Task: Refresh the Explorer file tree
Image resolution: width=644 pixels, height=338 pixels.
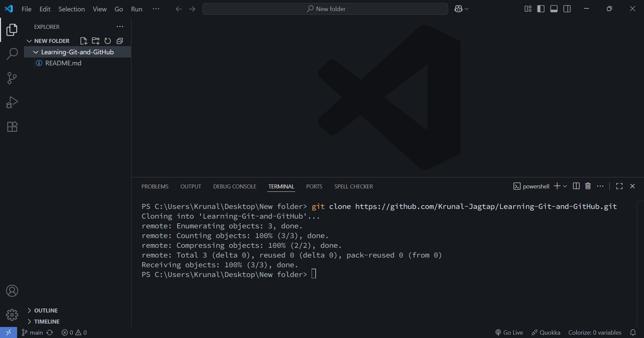Action: (108, 41)
